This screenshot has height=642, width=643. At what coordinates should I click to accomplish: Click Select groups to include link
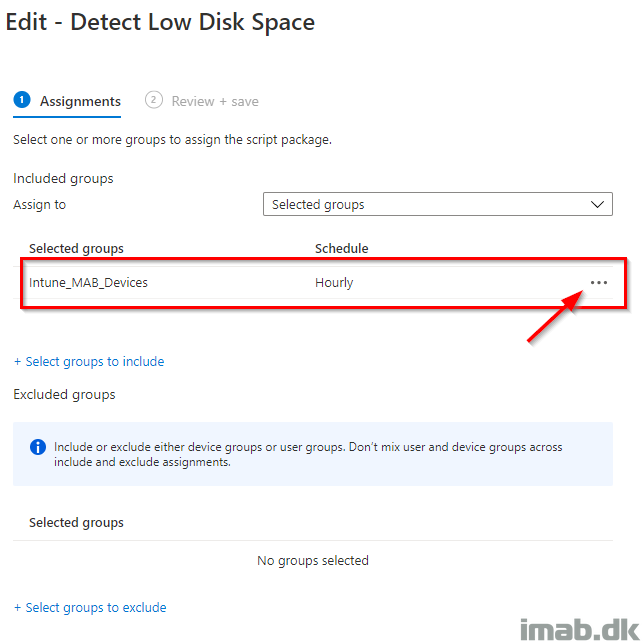pos(94,361)
